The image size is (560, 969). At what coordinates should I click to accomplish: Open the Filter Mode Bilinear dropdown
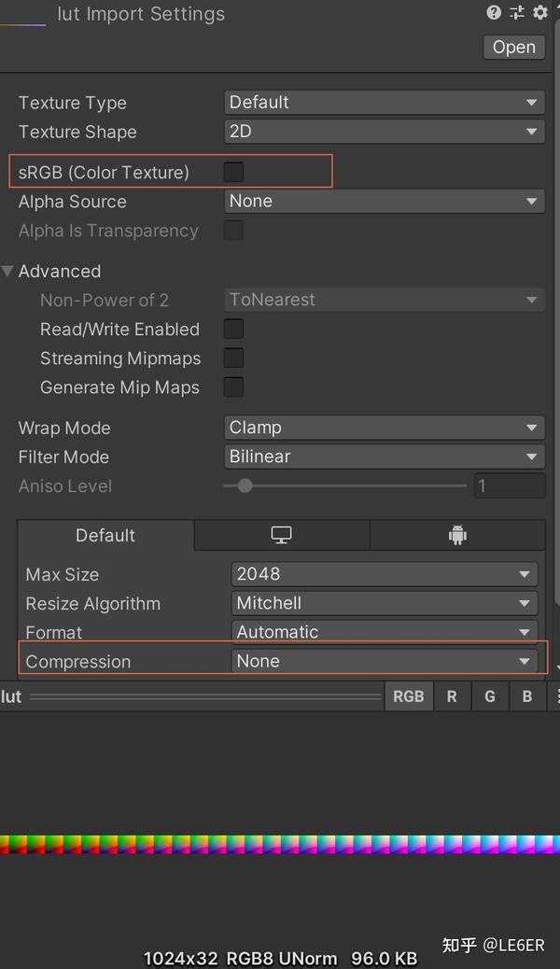coord(385,456)
